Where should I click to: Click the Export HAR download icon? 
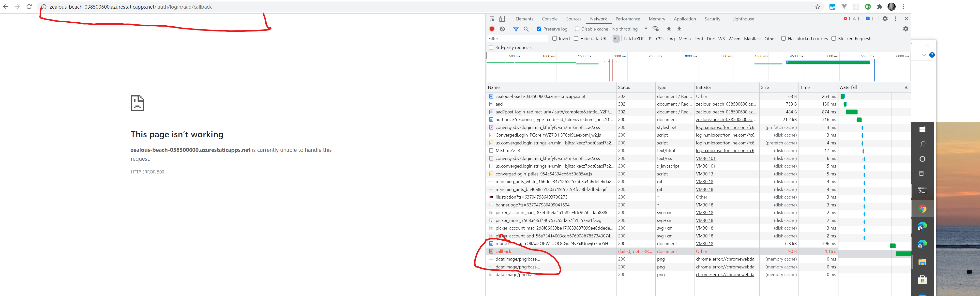[x=679, y=29]
